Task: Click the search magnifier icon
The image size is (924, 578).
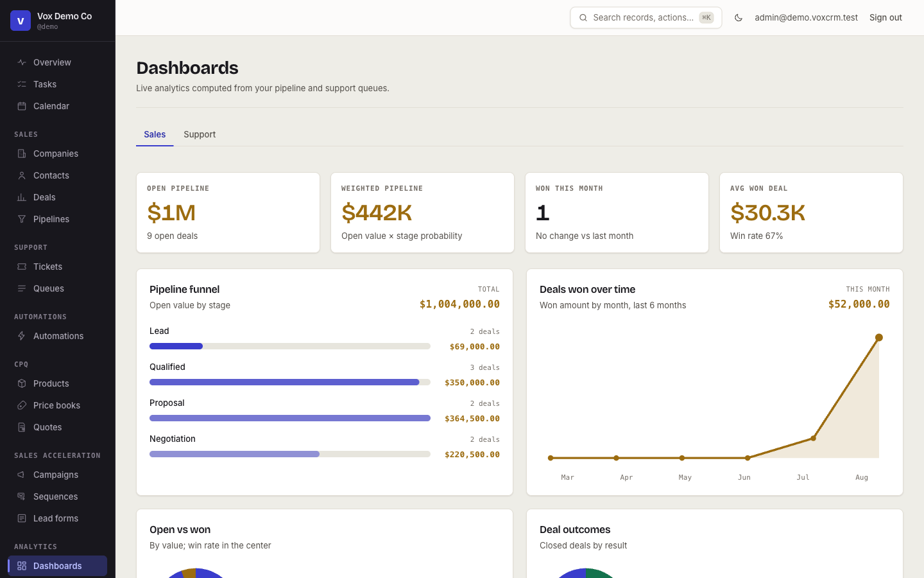Action: 583,18
